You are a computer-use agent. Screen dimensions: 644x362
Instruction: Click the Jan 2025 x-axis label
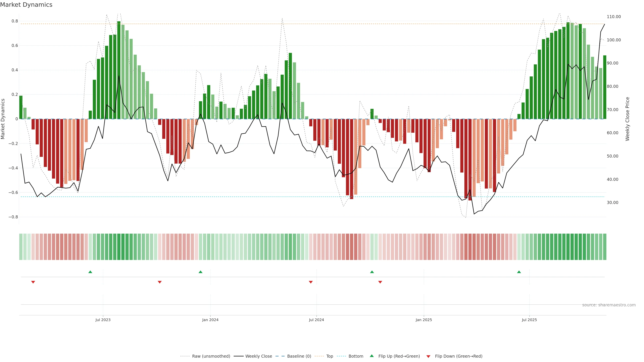tap(423, 320)
